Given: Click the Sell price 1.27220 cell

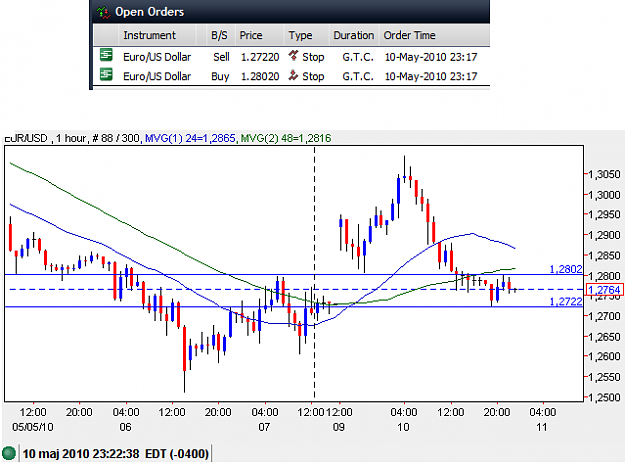Looking at the screenshot, I should (x=260, y=57).
